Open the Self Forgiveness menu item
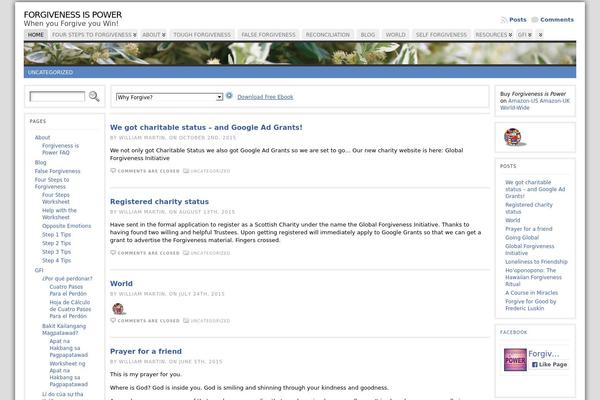 coord(441,35)
